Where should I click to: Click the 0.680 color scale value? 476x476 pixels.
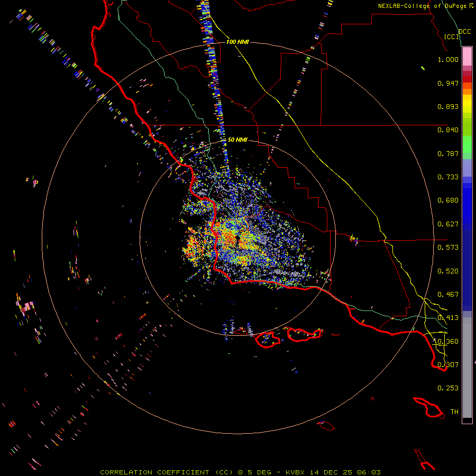click(x=448, y=200)
